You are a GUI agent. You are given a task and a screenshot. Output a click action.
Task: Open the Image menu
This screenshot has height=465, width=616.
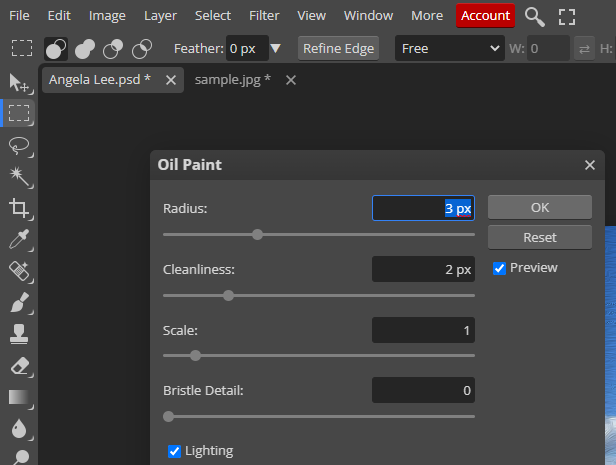coord(107,16)
